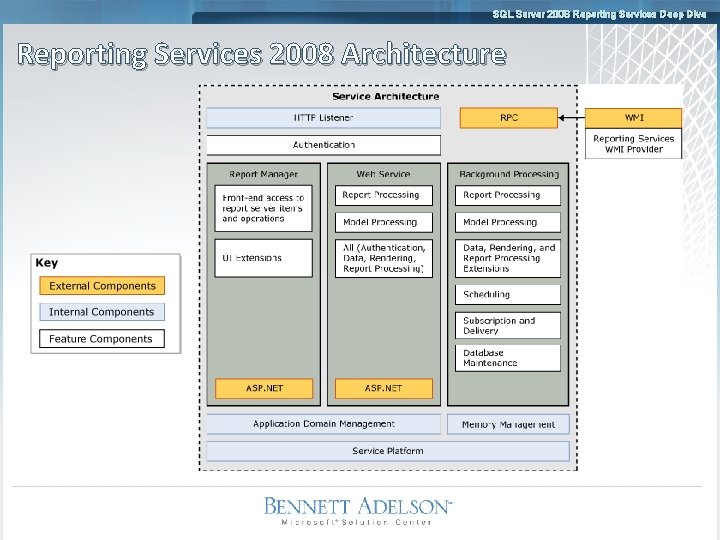Click the Background Processing heading
The width and height of the screenshot is (720, 540).
[x=509, y=174]
